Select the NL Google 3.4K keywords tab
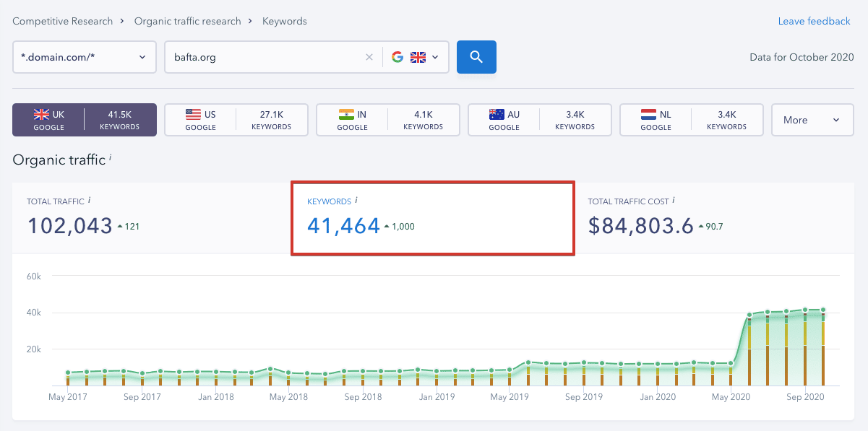 tap(692, 120)
